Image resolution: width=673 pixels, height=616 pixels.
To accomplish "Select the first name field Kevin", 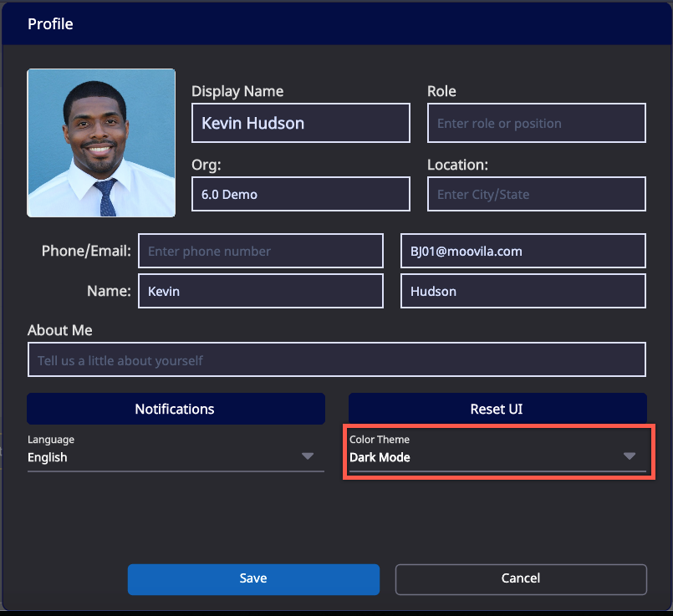I will pos(260,292).
